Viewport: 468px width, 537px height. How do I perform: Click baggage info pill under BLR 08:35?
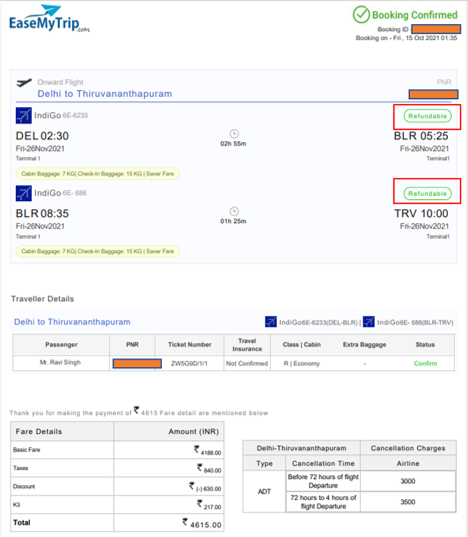98,251
